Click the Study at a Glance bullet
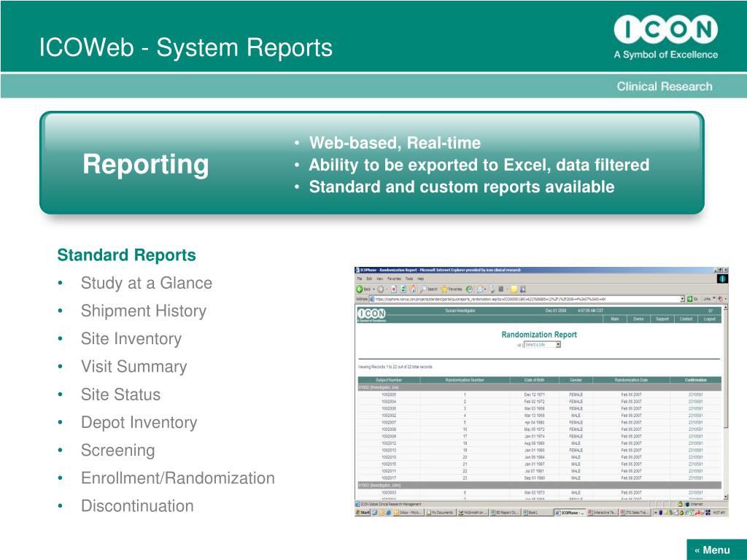This screenshot has height=560, width=747. click(x=146, y=283)
